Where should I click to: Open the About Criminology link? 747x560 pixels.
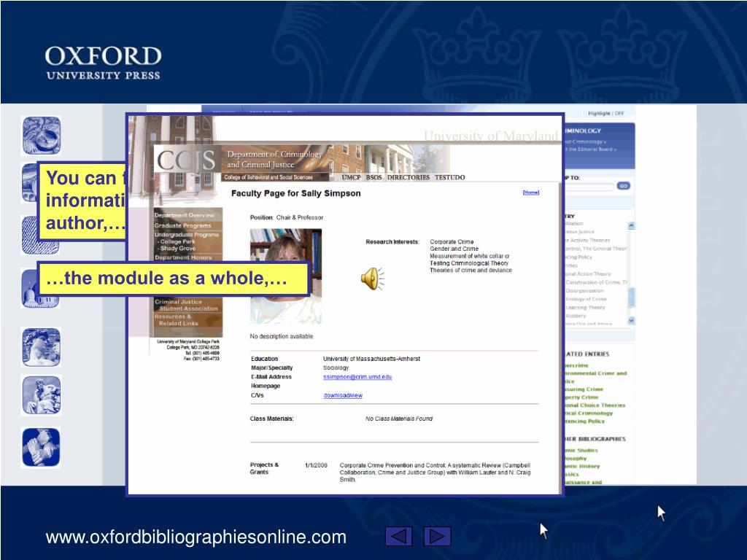pos(586,141)
